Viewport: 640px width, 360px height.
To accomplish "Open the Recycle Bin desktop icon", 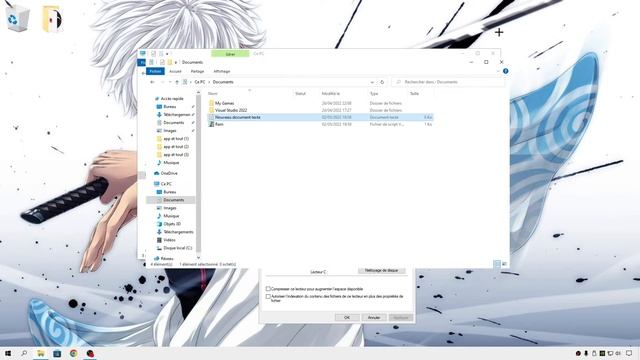I will (18, 18).
